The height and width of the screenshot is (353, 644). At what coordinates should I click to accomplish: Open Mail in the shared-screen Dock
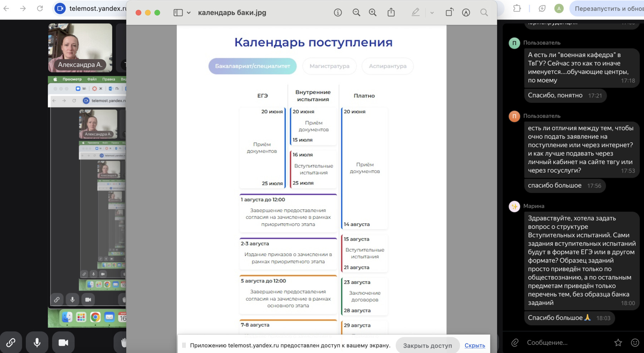point(109,317)
